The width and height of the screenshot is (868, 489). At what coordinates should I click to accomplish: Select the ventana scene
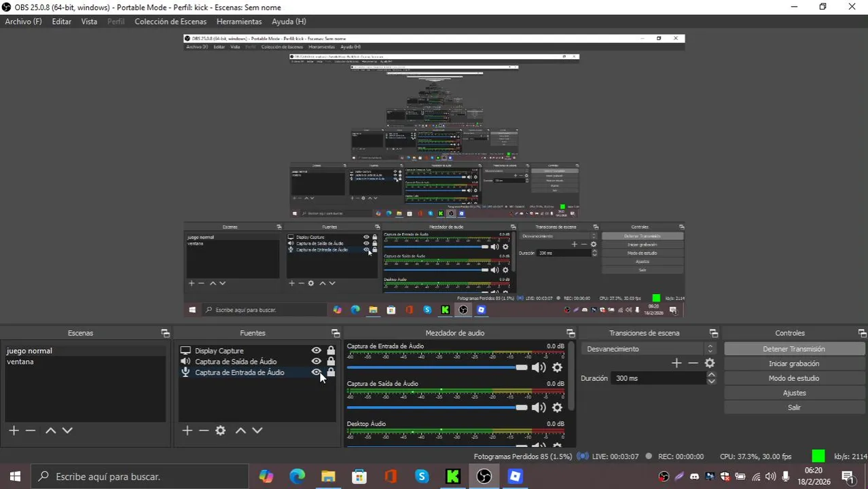pos(85,362)
